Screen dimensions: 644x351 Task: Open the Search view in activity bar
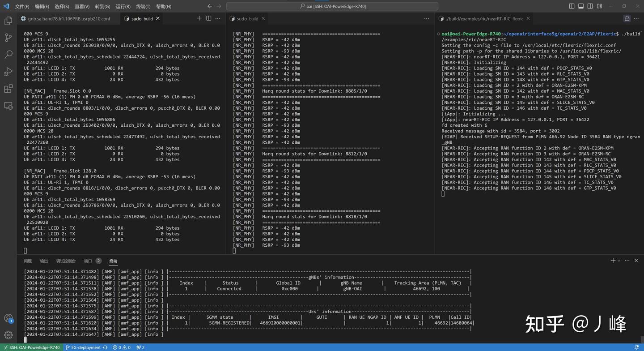click(8, 55)
